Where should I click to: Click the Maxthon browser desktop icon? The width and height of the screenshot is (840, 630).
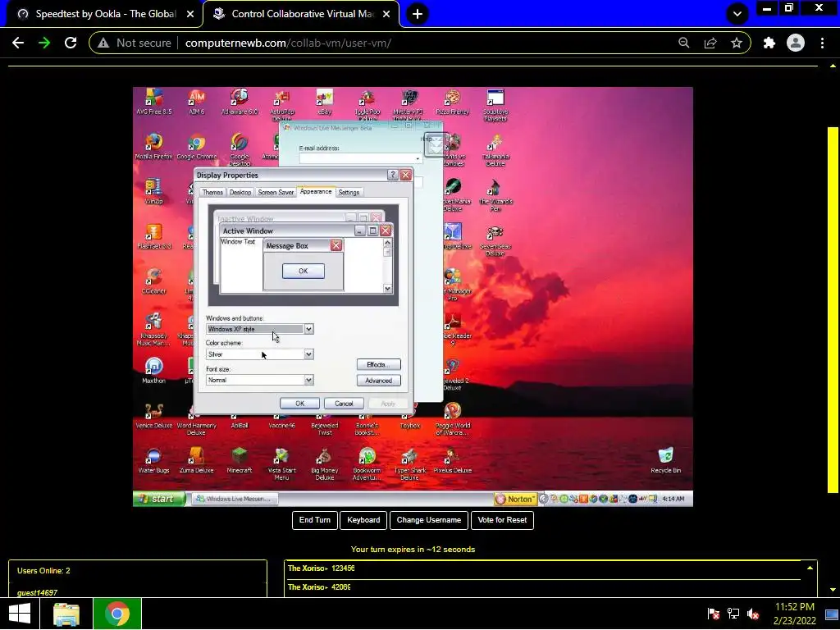[153, 371]
